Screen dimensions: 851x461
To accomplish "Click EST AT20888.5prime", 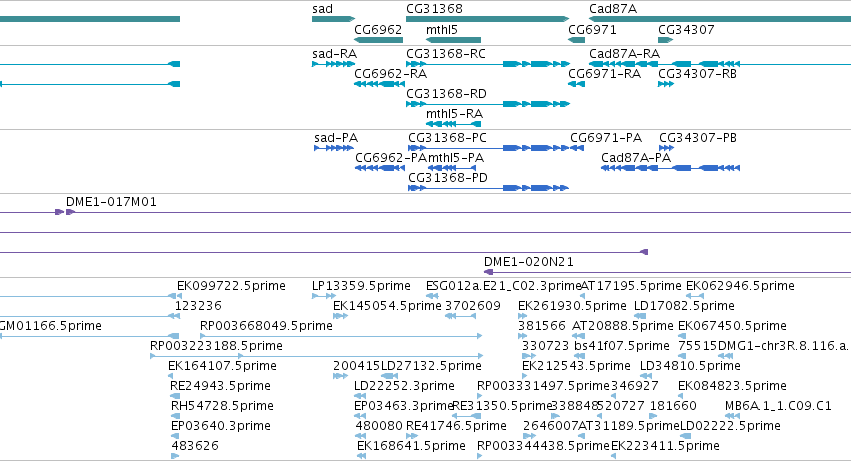I will coord(580,337).
